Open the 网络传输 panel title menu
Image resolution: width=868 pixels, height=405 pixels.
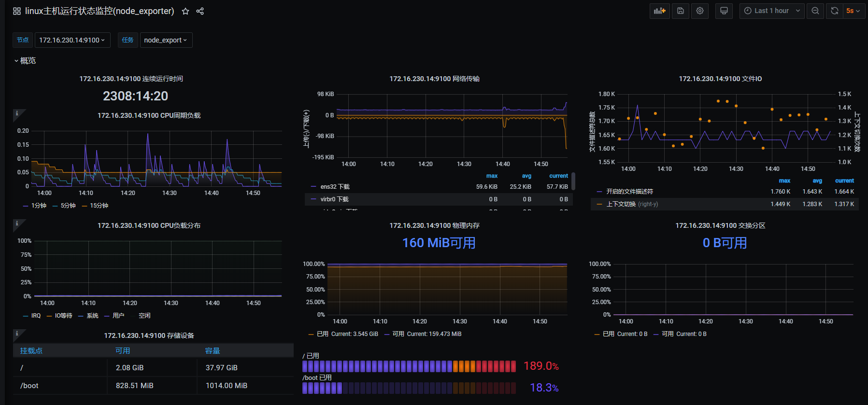coord(434,79)
